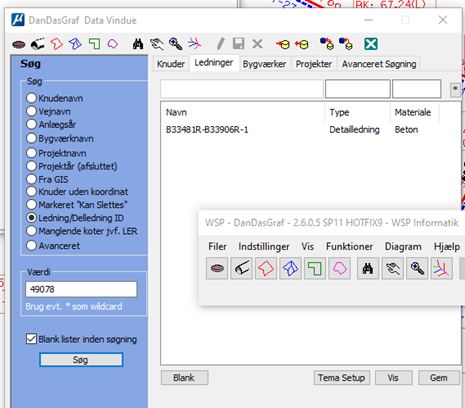Click the blue polygon icon in WSP DanDasGraf window

[290, 268]
